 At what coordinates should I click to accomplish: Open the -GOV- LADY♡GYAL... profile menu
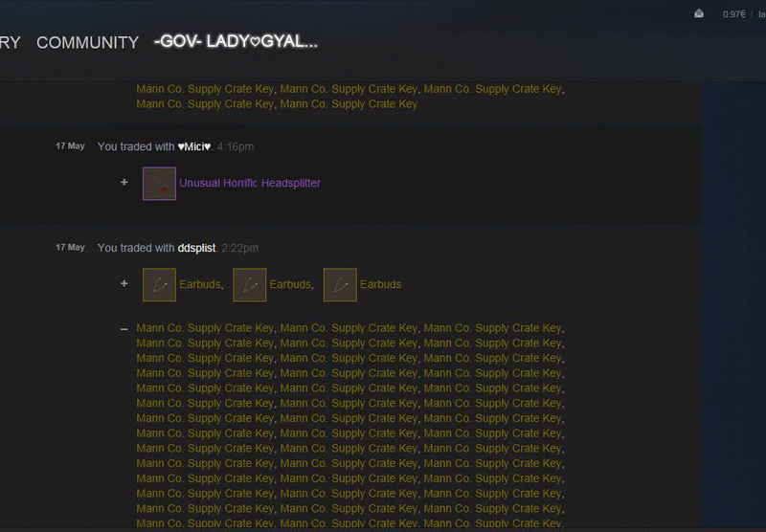coord(236,41)
